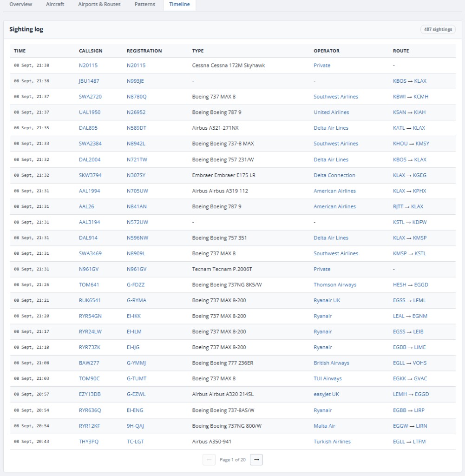
Task: Open callsign N961GV link
Action: click(x=89, y=269)
